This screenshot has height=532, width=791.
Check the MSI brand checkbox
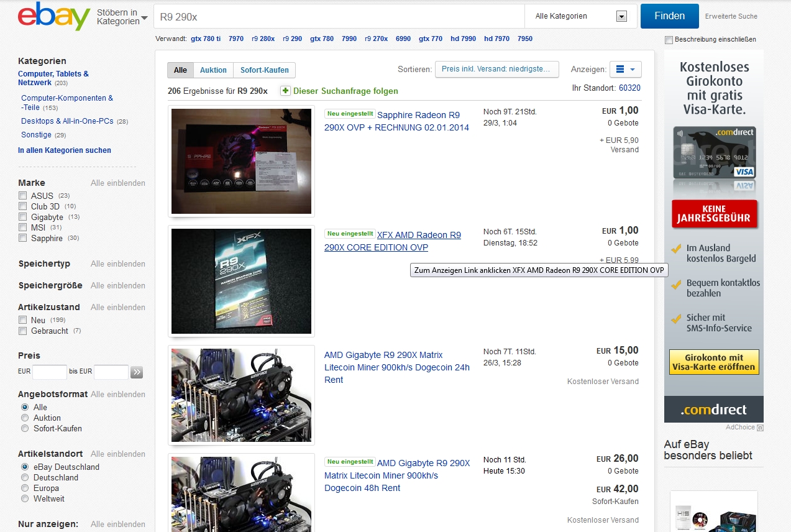point(23,227)
